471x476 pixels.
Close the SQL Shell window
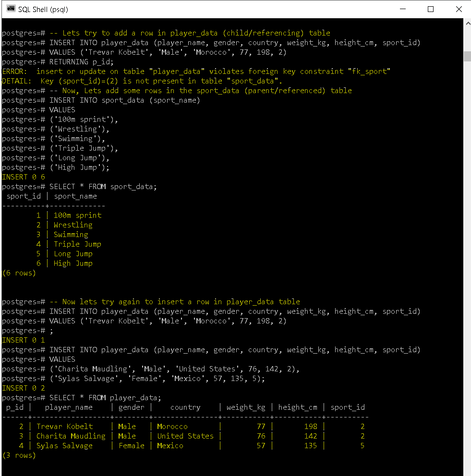[x=459, y=9]
